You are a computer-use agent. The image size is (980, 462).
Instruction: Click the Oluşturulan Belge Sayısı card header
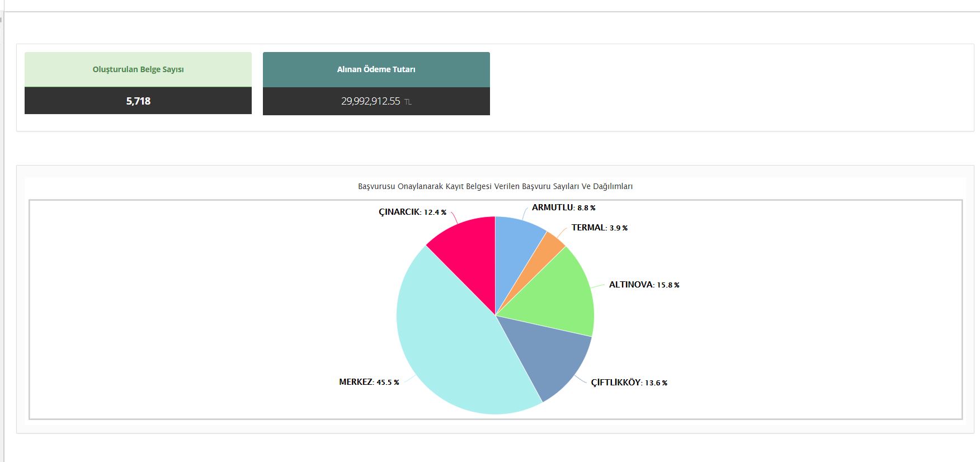(x=138, y=69)
